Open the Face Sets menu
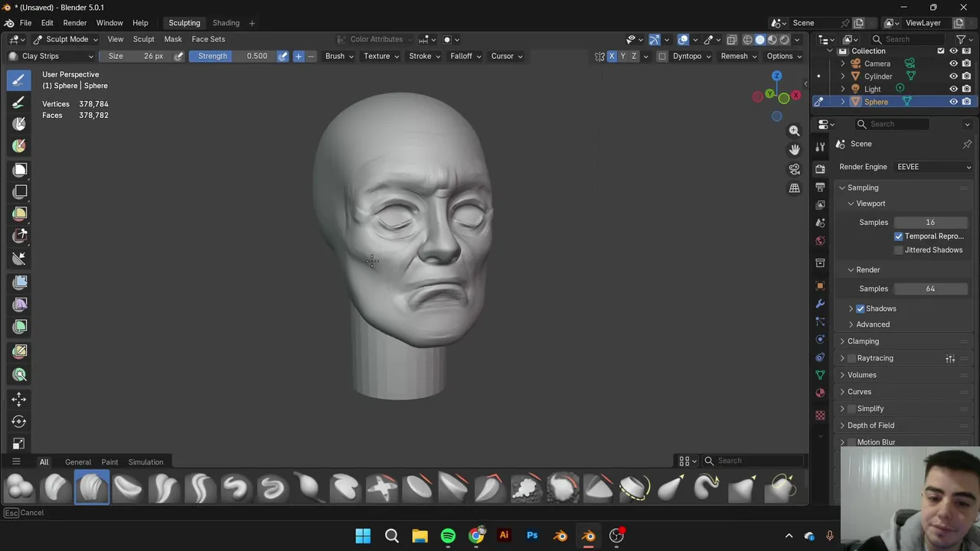Screen dimensions: 980x551 tap(208, 39)
